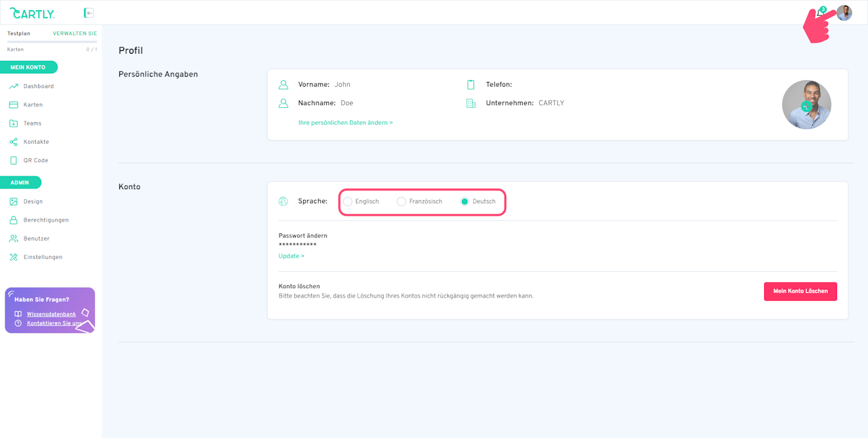
Task: Click the Vorname person icon
Action: pyautogui.click(x=283, y=85)
